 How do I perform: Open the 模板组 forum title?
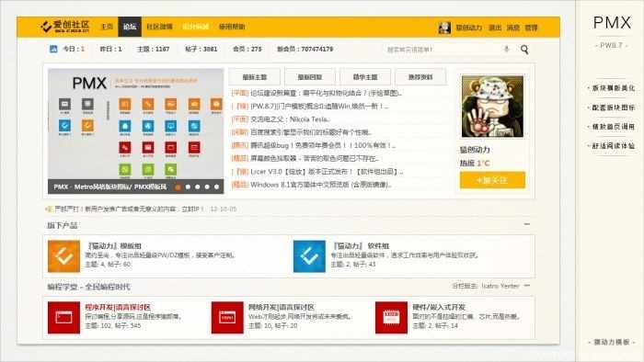coord(114,246)
